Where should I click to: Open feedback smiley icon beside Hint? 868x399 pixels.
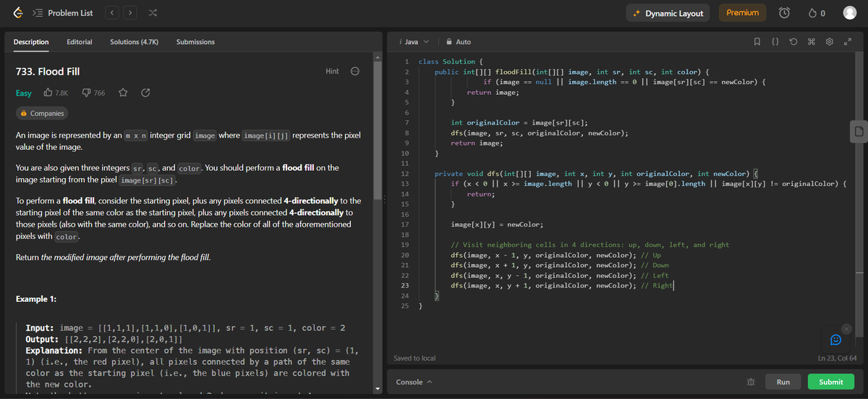pos(355,71)
